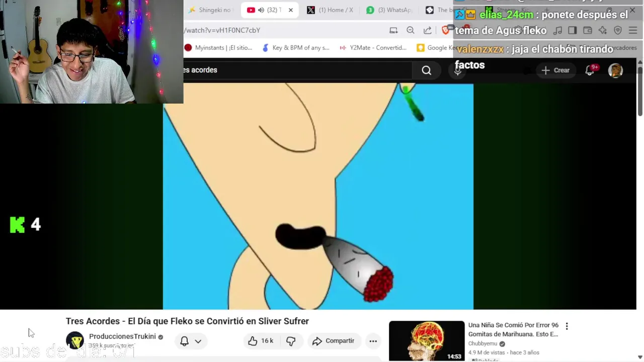Click the voice search microphone icon
Image resolution: width=644 pixels, height=362 pixels.
[x=458, y=71]
